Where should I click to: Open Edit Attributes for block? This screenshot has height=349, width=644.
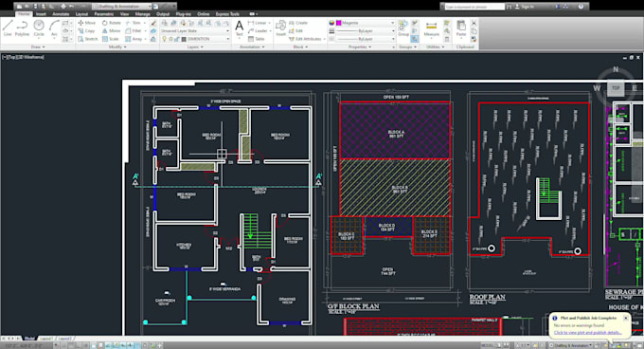tap(306, 39)
